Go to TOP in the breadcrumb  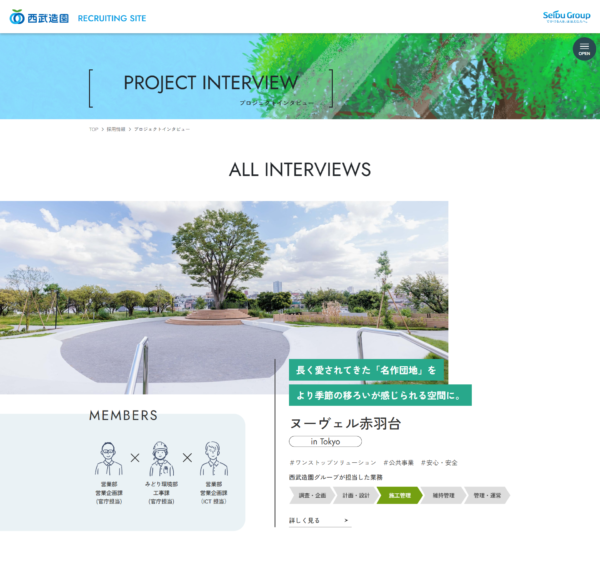(x=93, y=129)
